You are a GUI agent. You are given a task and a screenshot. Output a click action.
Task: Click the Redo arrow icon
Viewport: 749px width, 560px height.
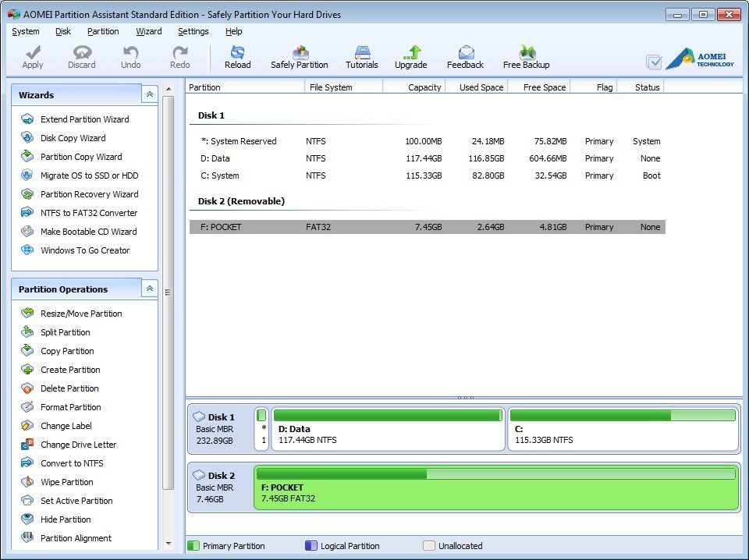click(x=179, y=51)
